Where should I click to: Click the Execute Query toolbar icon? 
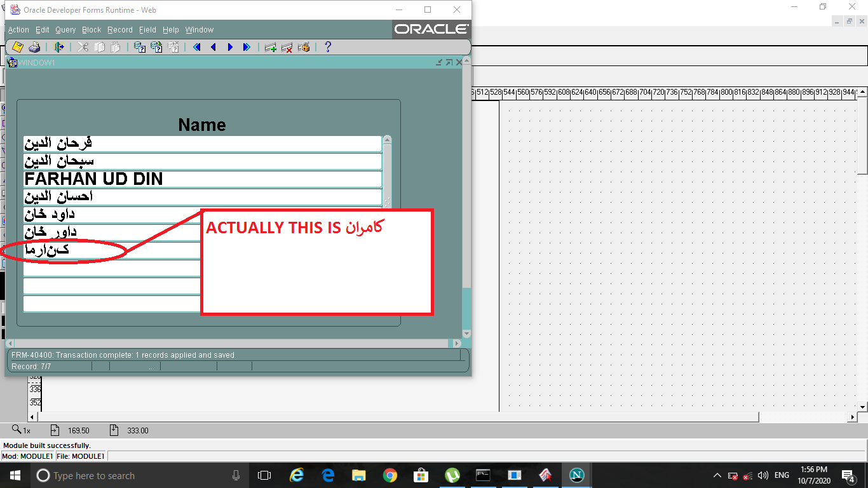tap(156, 47)
